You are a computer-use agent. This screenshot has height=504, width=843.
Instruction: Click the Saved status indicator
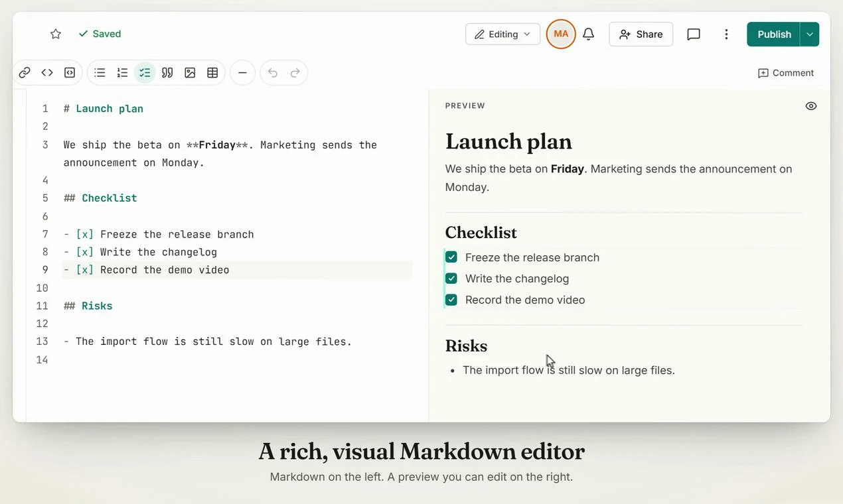[x=100, y=34]
